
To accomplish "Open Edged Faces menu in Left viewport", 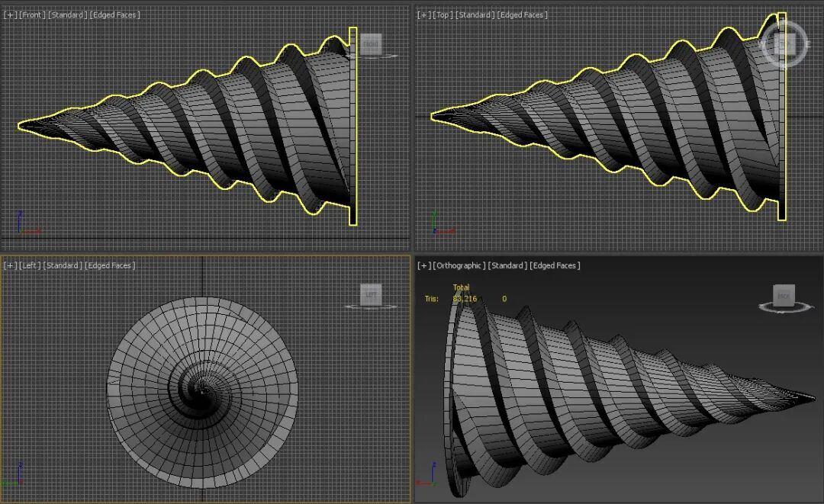I will coord(110,265).
